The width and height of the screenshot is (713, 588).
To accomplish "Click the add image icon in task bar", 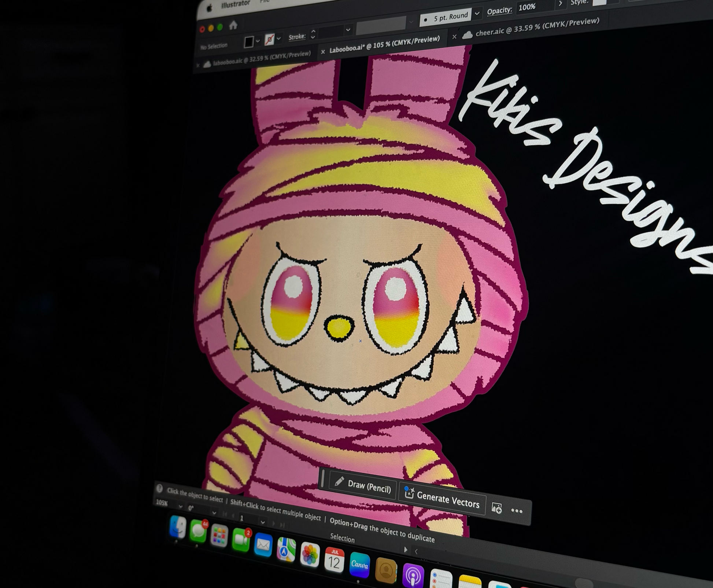I will [496, 508].
